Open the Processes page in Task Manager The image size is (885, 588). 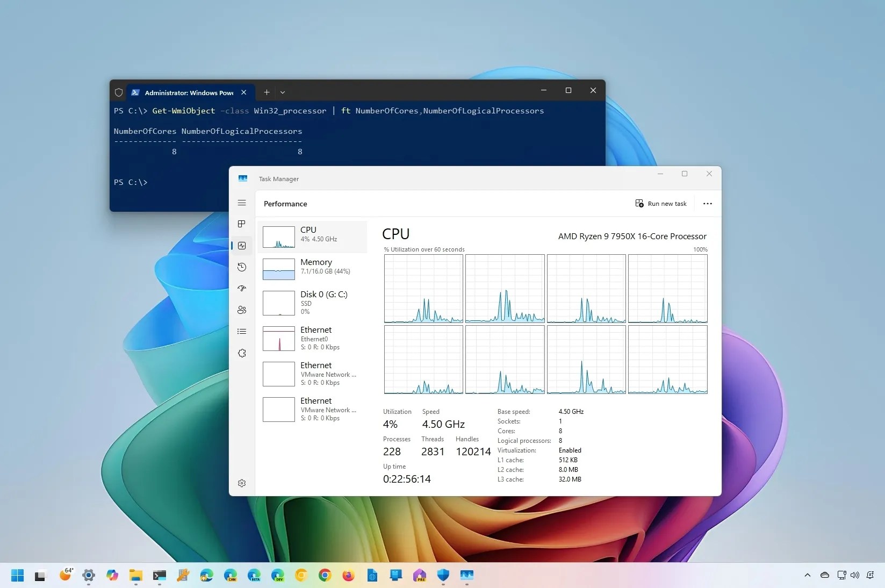pyautogui.click(x=241, y=224)
